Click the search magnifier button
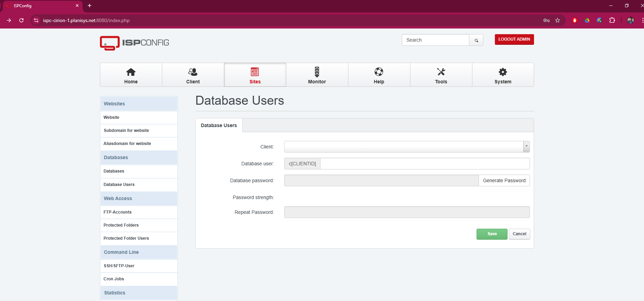Viewport: 644px width, 301px height. 476,40
